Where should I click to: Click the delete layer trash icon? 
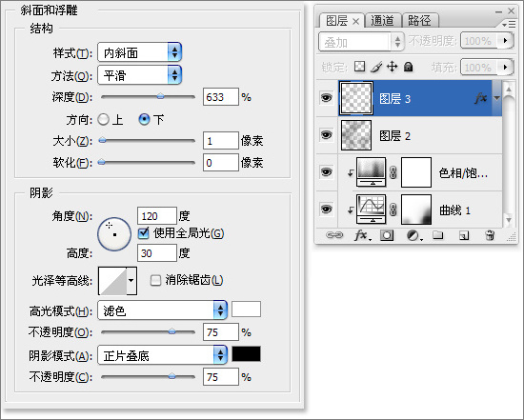[490, 235]
